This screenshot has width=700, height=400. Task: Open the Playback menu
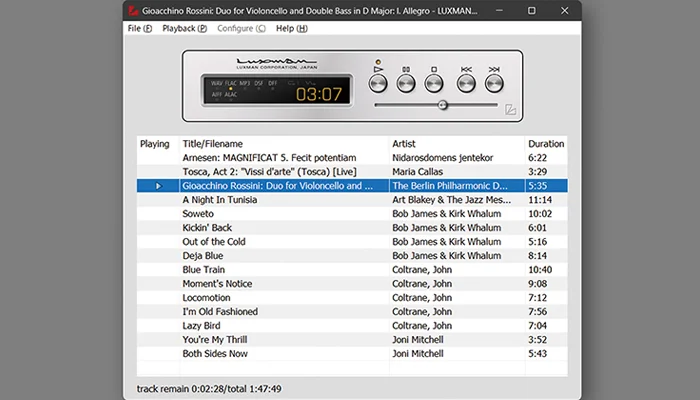[x=184, y=28]
